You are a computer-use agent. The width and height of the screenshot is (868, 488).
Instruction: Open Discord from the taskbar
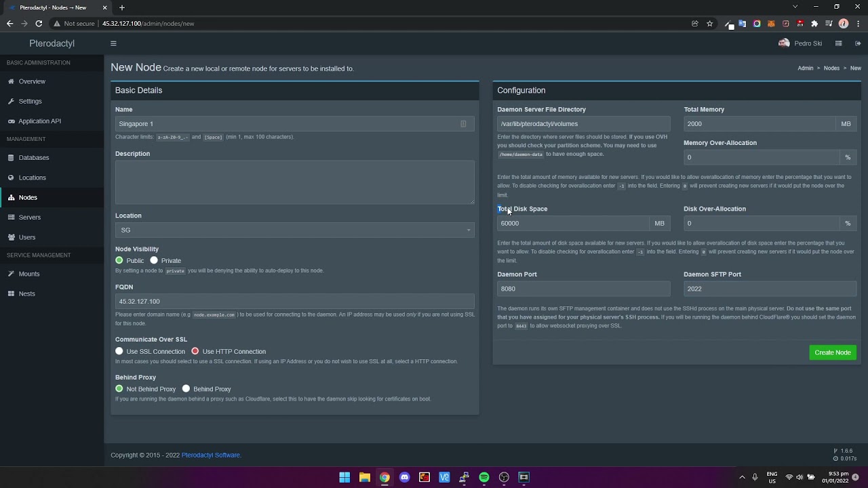[405, 477]
